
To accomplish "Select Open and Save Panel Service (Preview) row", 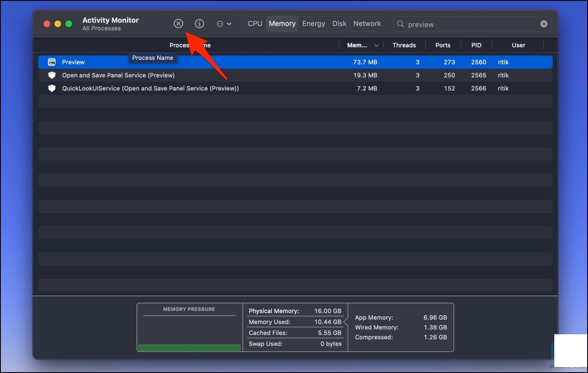I will point(295,75).
